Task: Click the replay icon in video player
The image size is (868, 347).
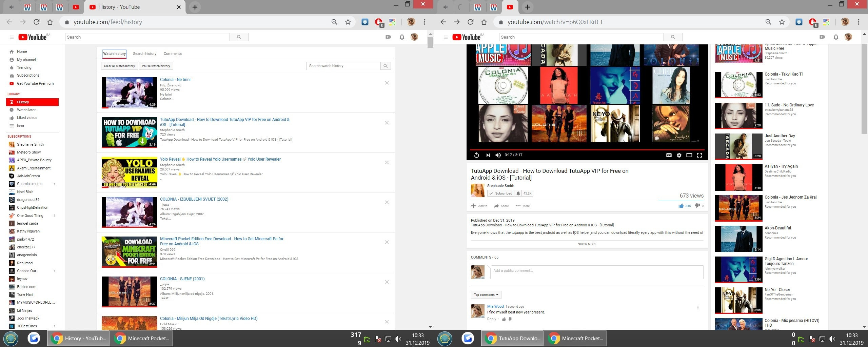Action: 476,155
